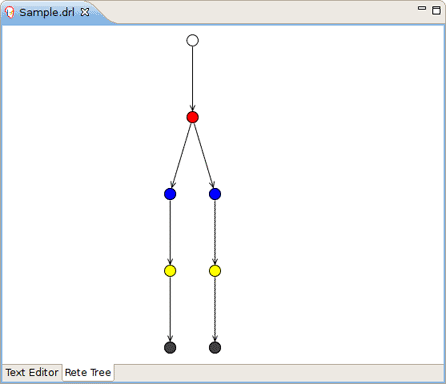Activate the Sample.drl editor tab
446x384 pixels.
(47, 12)
